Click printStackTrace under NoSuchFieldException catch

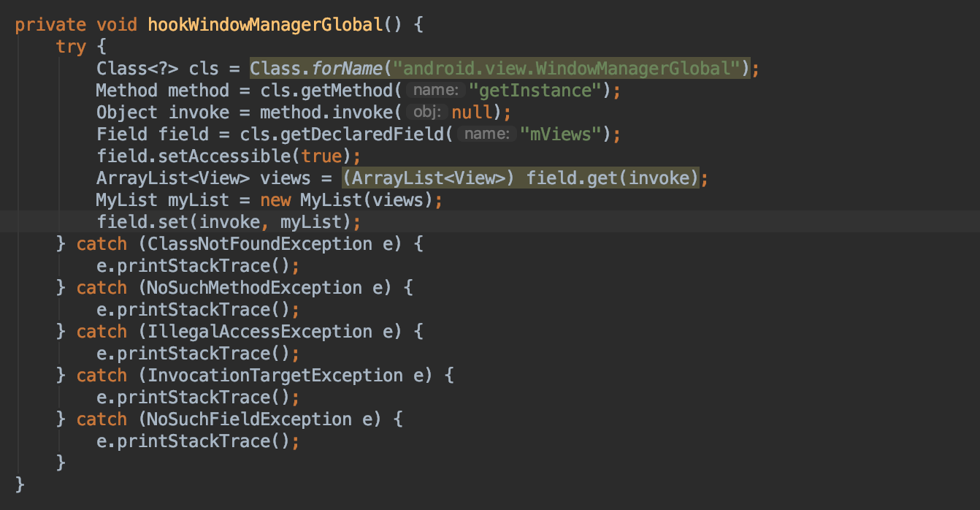click(194, 441)
